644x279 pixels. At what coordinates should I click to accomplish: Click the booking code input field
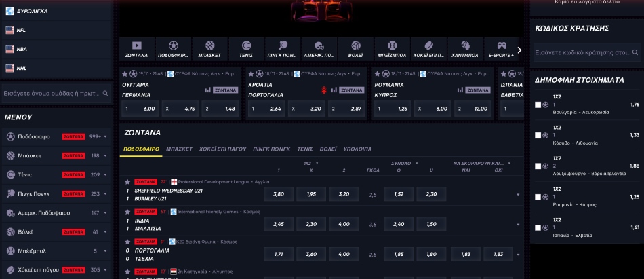click(587, 53)
